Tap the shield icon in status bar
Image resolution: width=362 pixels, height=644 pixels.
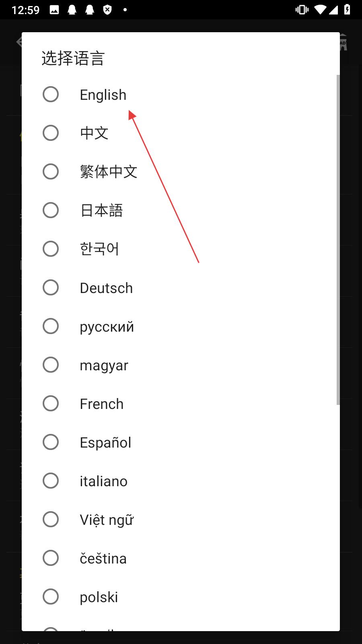coord(107,10)
